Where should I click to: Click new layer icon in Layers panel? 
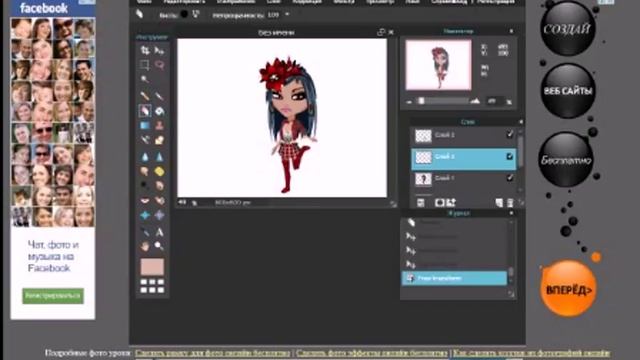pyautogui.click(x=499, y=202)
